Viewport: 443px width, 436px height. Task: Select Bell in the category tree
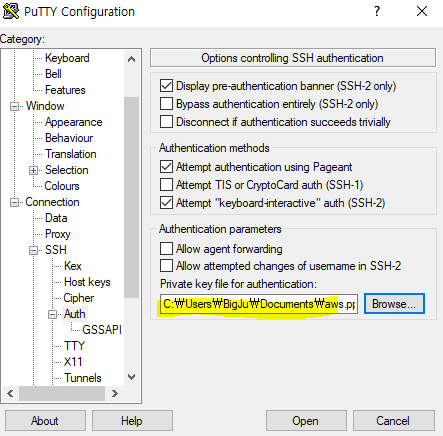[x=53, y=74]
